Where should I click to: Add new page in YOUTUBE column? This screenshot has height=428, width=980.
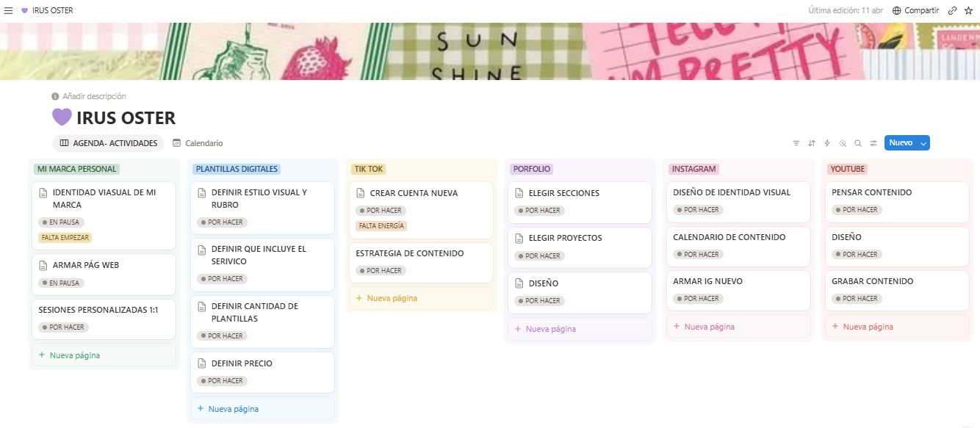tap(897, 327)
